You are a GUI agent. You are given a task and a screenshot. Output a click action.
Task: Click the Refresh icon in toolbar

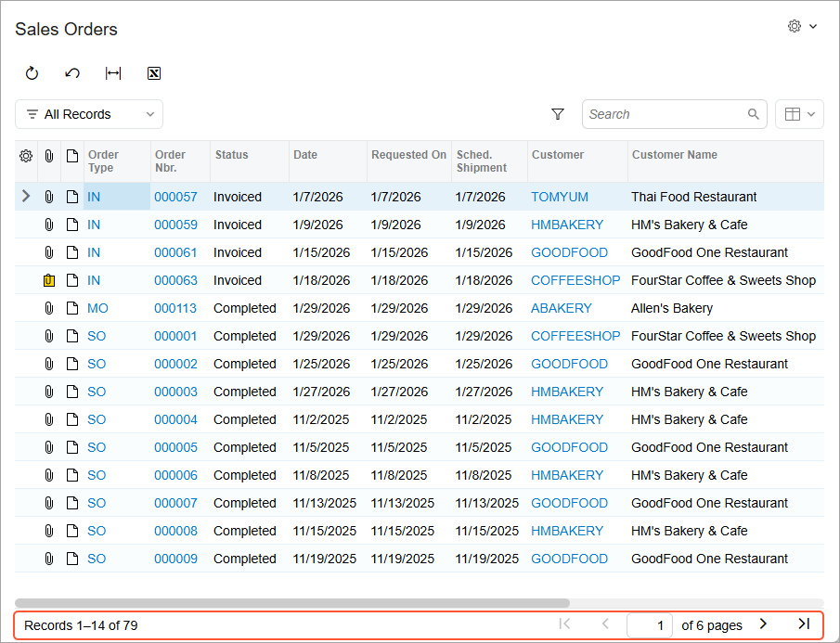point(32,72)
